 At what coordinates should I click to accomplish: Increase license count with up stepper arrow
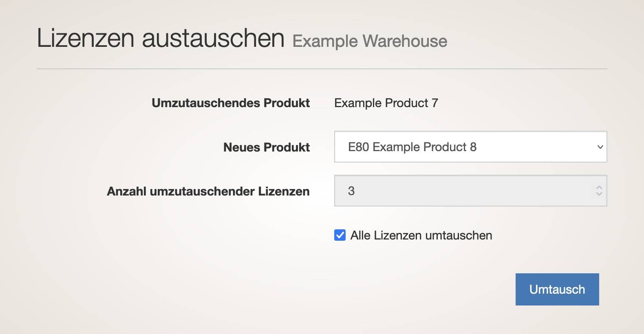click(x=599, y=188)
